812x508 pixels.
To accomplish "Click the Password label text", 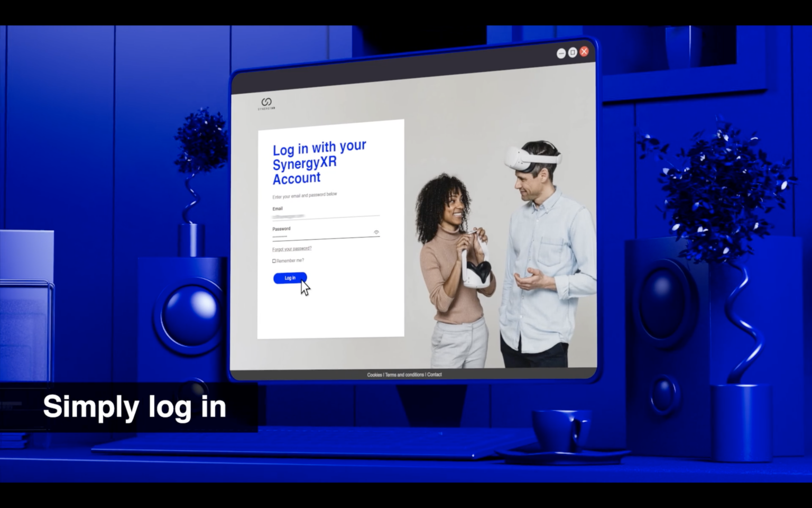I will [x=281, y=229].
